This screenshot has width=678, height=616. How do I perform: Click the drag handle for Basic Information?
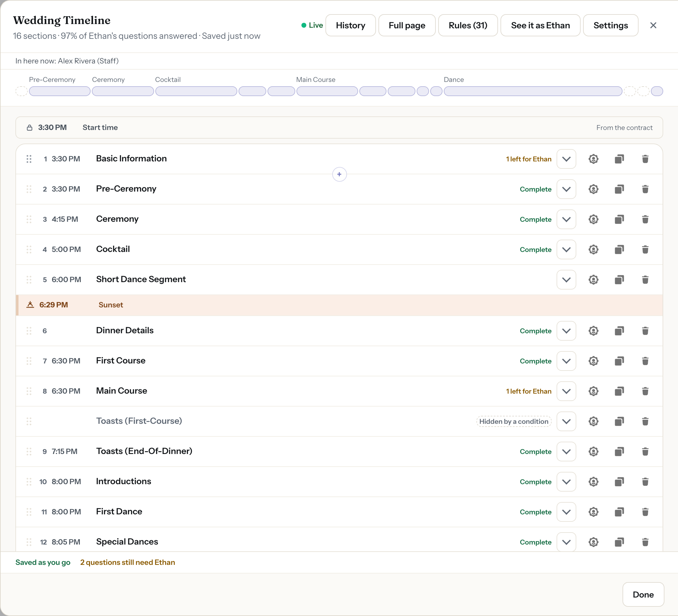[29, 159]
